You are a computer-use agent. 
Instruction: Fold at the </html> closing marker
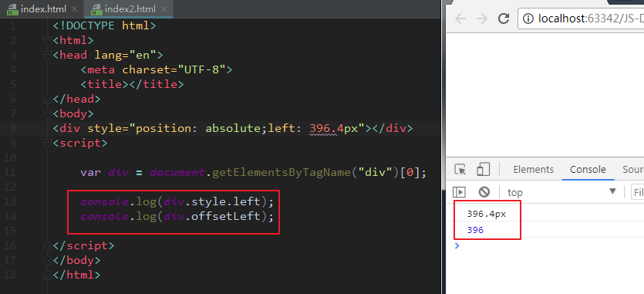pos(47,275)
